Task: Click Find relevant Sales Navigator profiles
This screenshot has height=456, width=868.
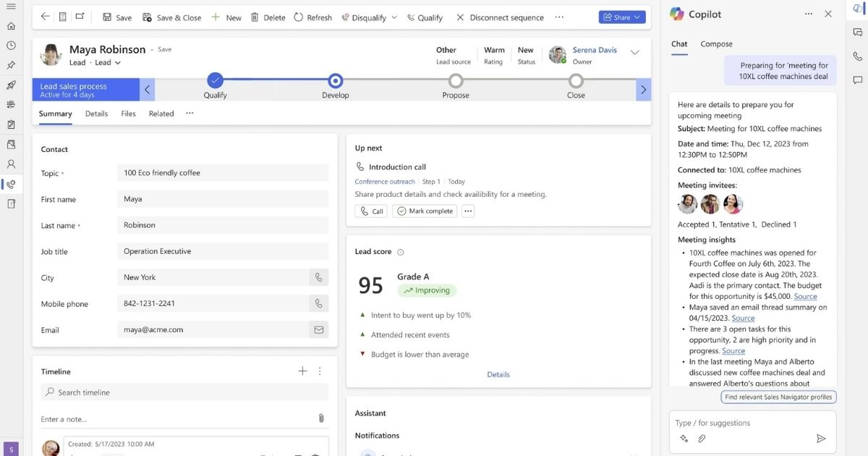Action: tap(779, 397)
